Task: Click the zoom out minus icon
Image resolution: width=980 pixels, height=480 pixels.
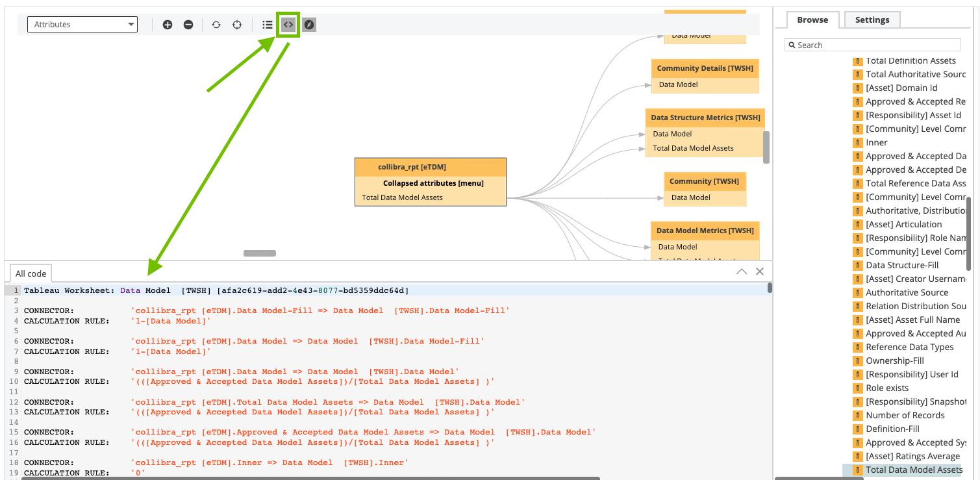Action: tap(188, 25)
